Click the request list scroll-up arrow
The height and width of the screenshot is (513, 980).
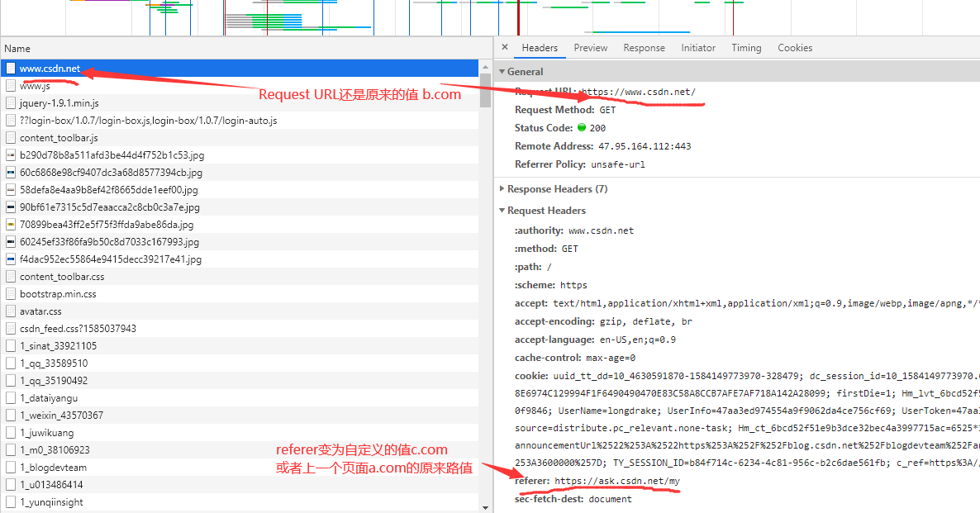tap(485, 66)
